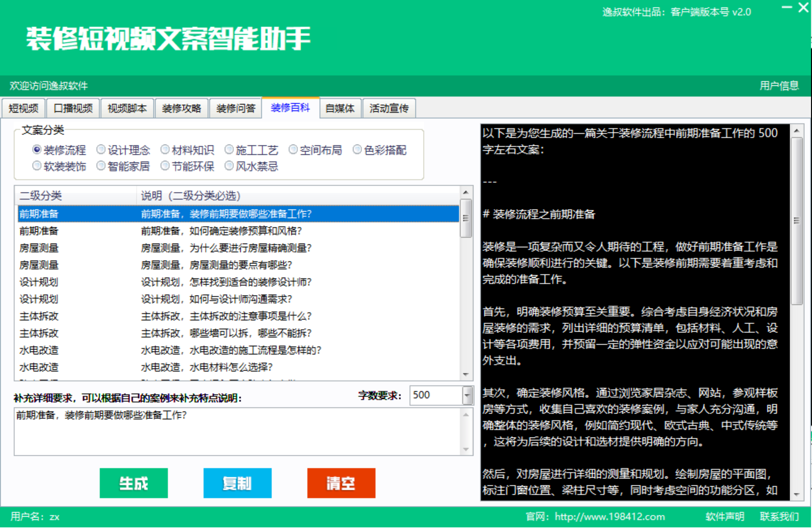Viewport: 812px width, 528px height.
Task: Switch to the 短视频 tab
Action: point(23,108)
